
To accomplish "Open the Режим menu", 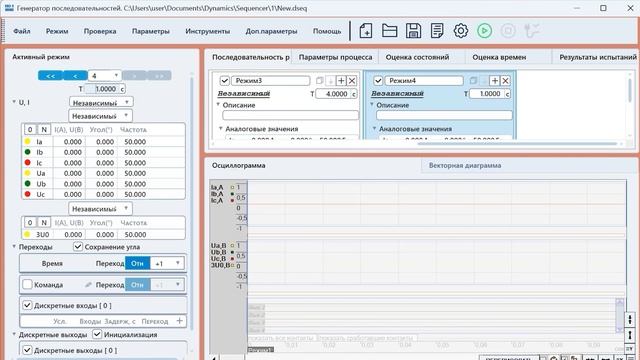I will click(57, 31).
